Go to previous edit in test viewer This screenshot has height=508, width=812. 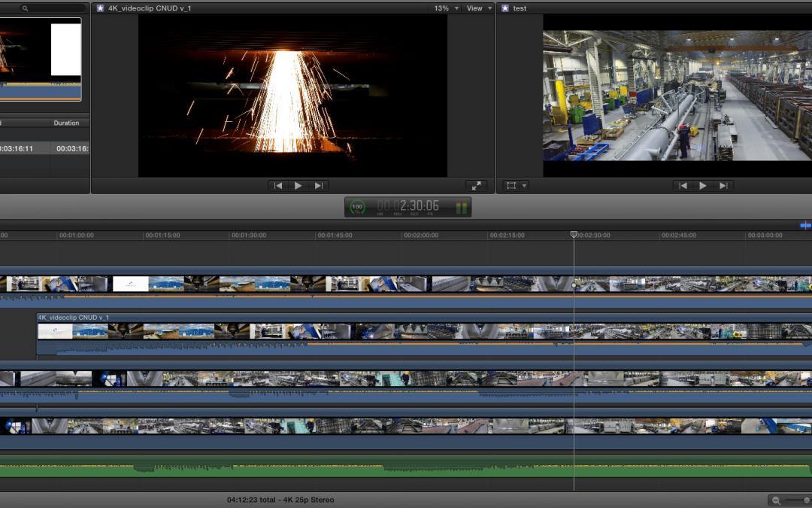pyautogui.click(x=683, y=186)
